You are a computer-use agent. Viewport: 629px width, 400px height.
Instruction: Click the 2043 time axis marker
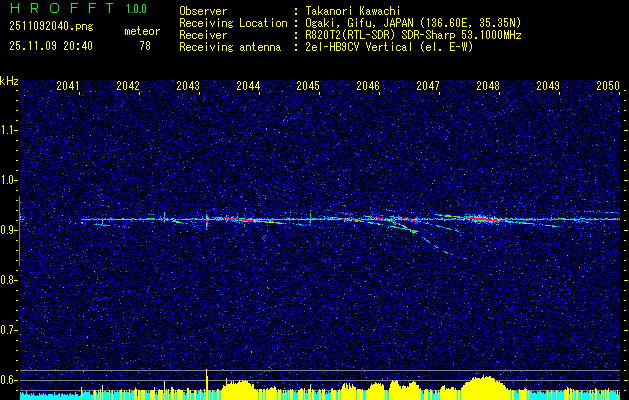coord(188,86)
